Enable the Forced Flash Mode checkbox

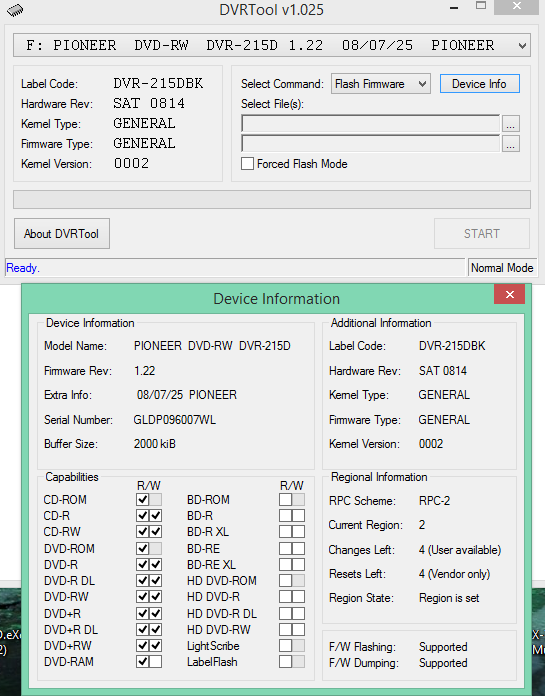(247, 164)
